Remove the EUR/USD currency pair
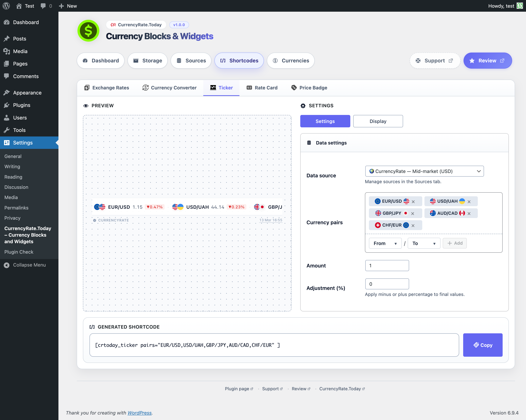The width and height of the screenshot is (526, 420). click(413, 202)
